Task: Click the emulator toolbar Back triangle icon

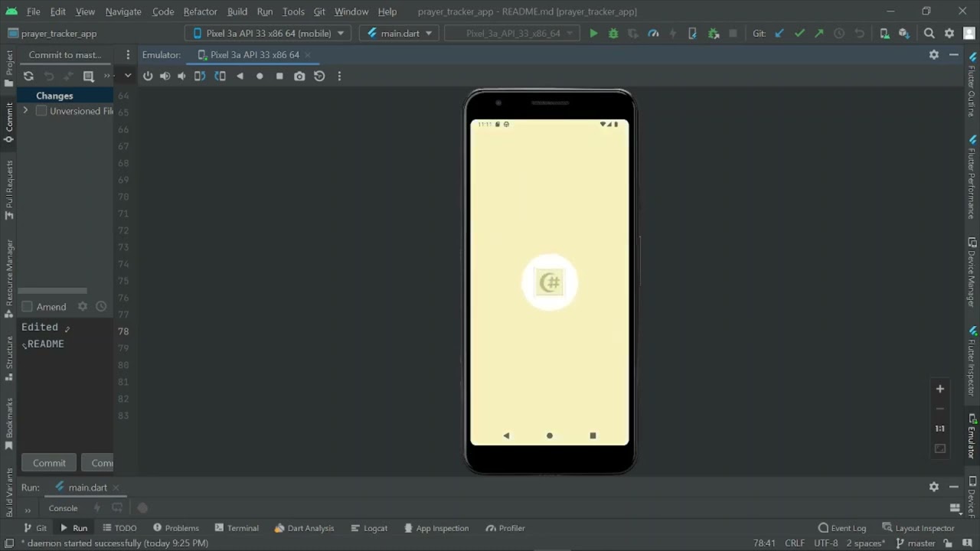Action: point(240,76)
